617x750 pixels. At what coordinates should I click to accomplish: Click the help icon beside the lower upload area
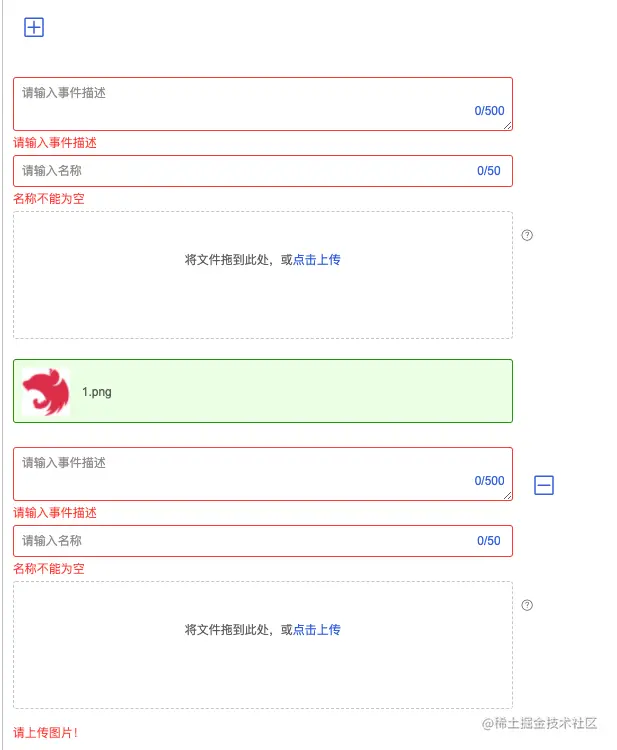pyautogui.click(x=527, y=605)
